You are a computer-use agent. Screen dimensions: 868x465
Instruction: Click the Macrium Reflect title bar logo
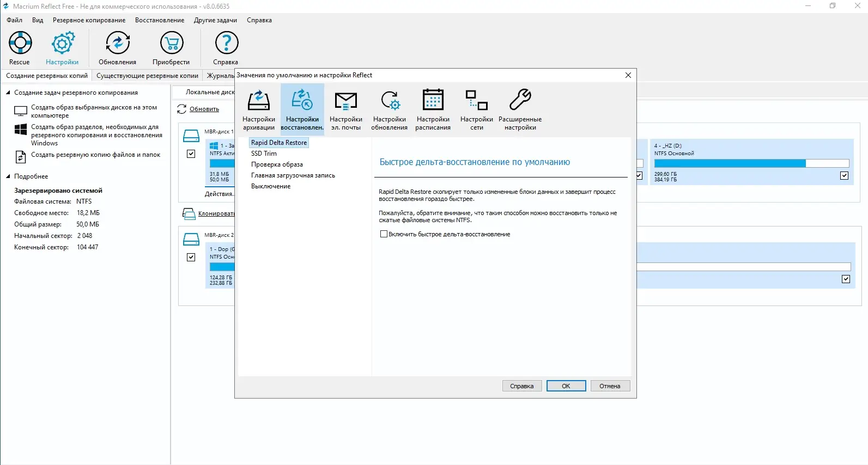(x=6, y=7)
